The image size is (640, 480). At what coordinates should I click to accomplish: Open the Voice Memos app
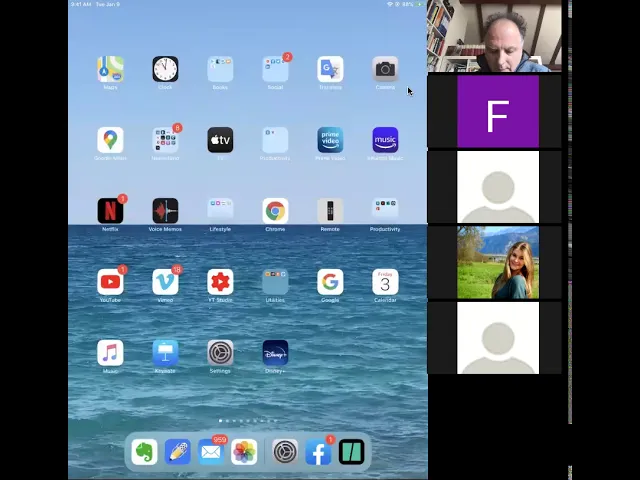(x=165, y=211)
